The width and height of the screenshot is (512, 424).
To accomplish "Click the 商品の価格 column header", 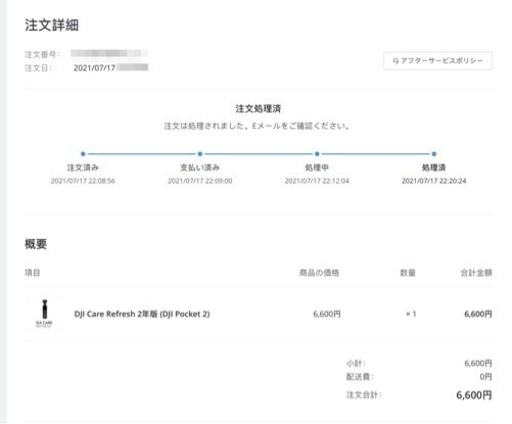I will 319,273.
